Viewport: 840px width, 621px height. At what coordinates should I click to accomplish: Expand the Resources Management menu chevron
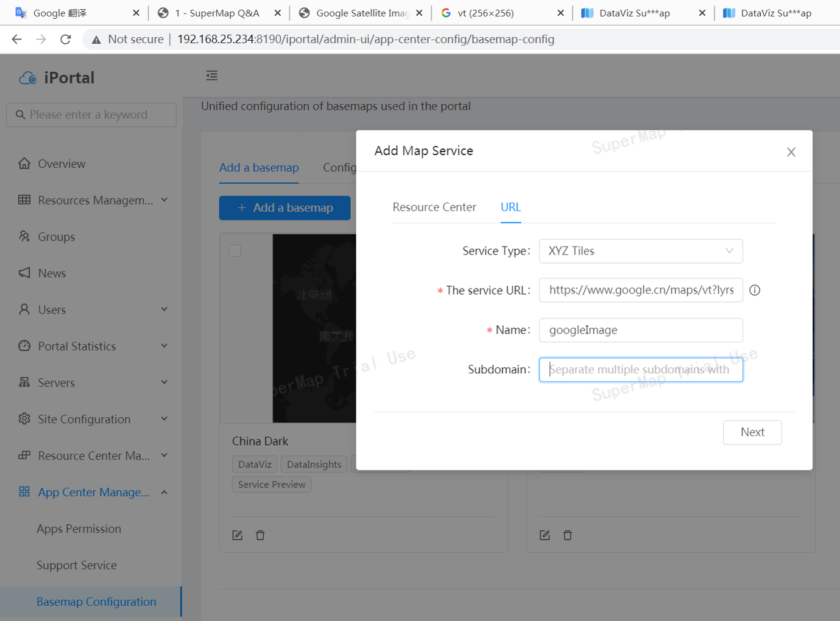coord(164,200)
